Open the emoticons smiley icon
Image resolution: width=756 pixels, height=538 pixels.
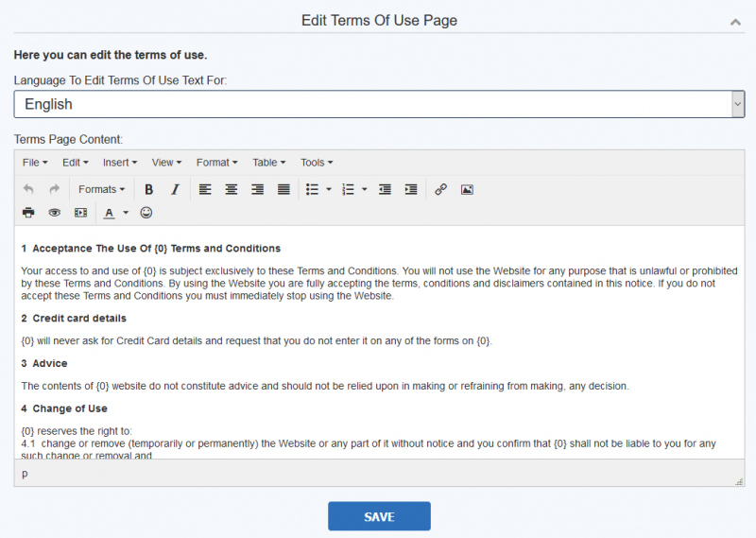tap(146, 213)
